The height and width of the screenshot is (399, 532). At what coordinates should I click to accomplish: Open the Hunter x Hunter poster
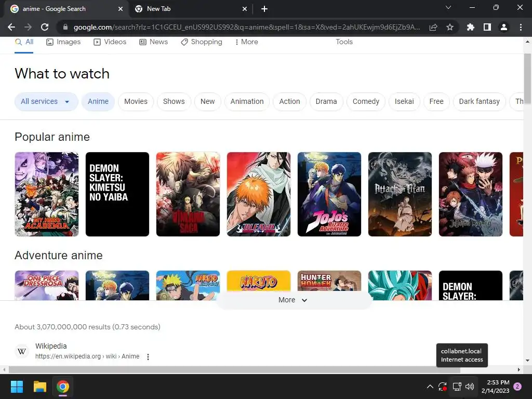click(329, 281)
